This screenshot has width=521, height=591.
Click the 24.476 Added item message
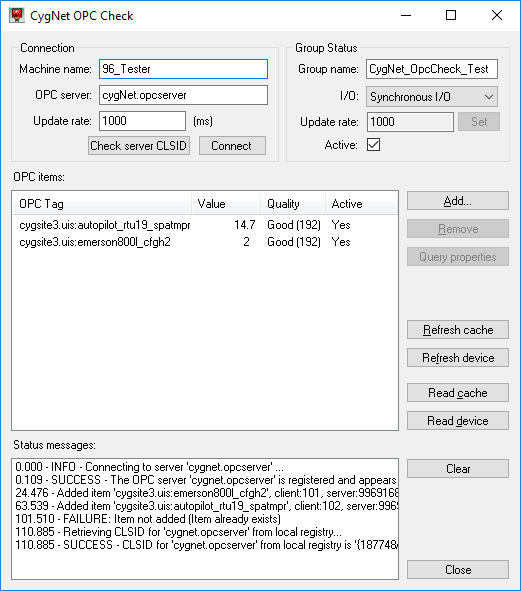pos(206,493)
